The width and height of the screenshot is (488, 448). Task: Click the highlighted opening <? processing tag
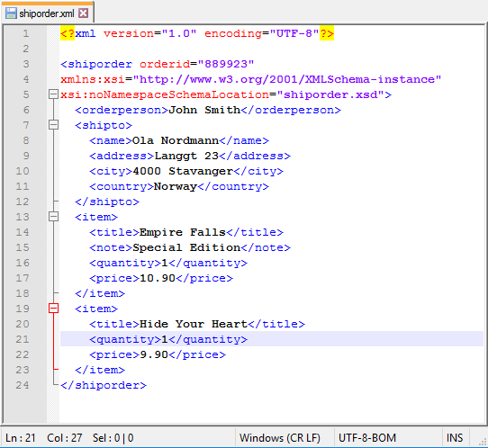[68, 33]
